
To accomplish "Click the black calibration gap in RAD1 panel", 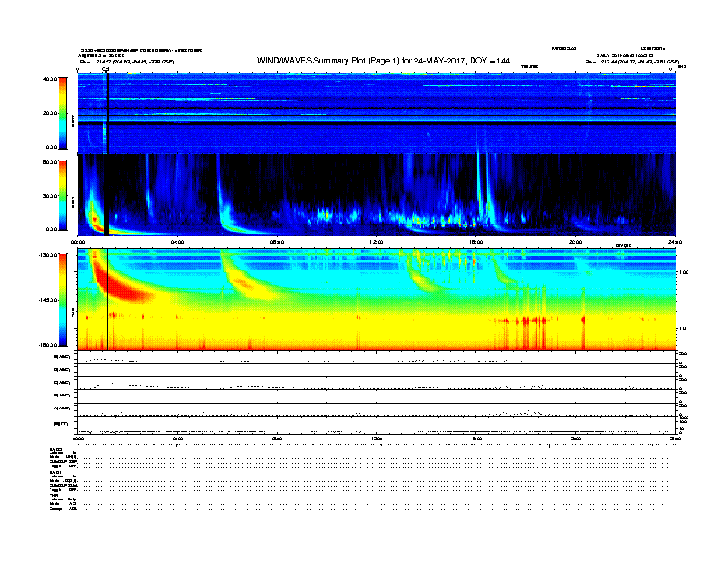I will pos(107,194).
